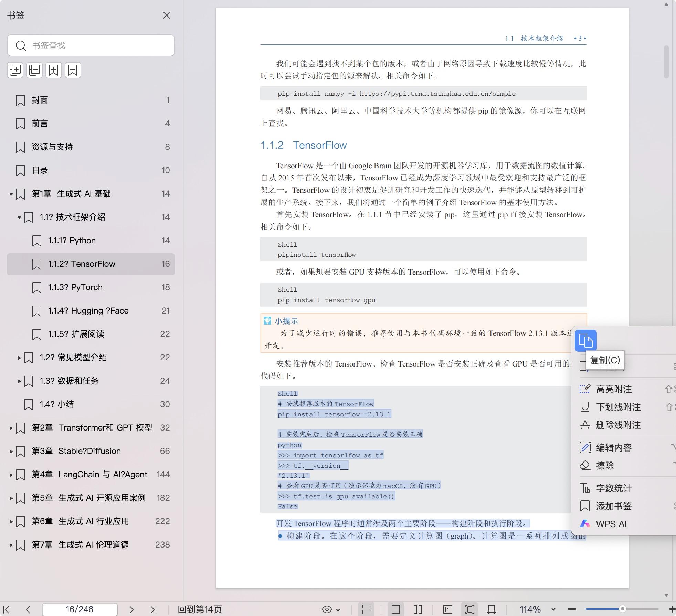The width and height of the screenshot is (676, 616).
Task: Click the fit-page fullscreen-frame icon
Action: point(470,609)
